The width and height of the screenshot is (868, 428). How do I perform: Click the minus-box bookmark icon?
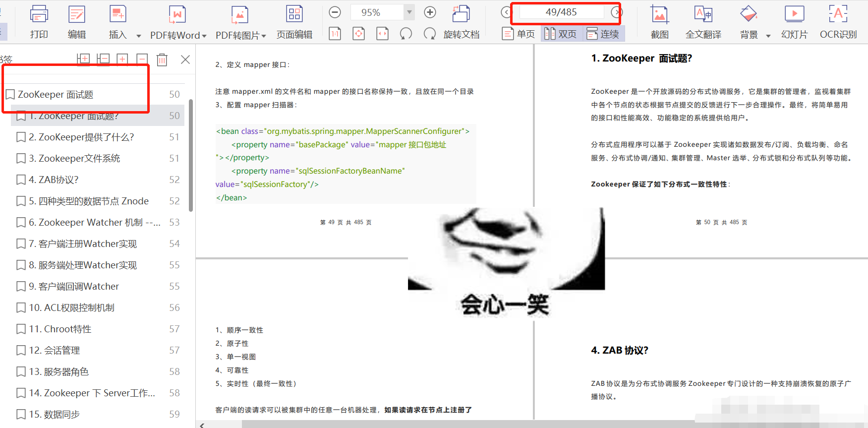142,59
